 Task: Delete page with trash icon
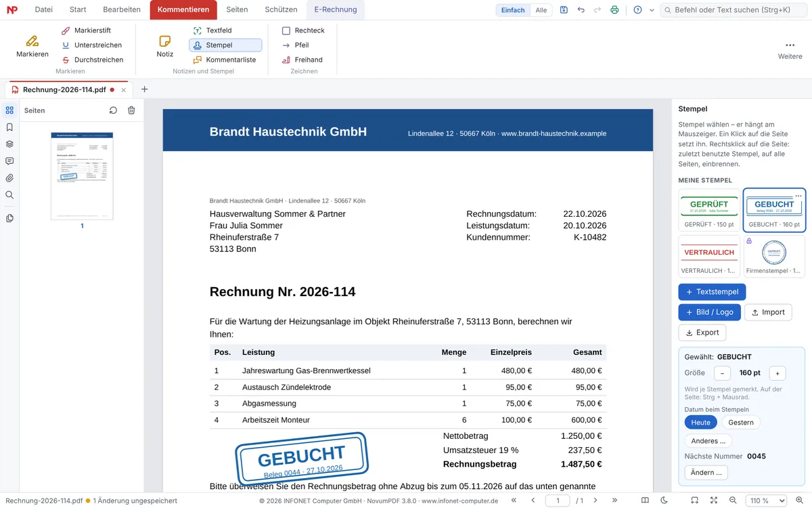coord(131,110)
